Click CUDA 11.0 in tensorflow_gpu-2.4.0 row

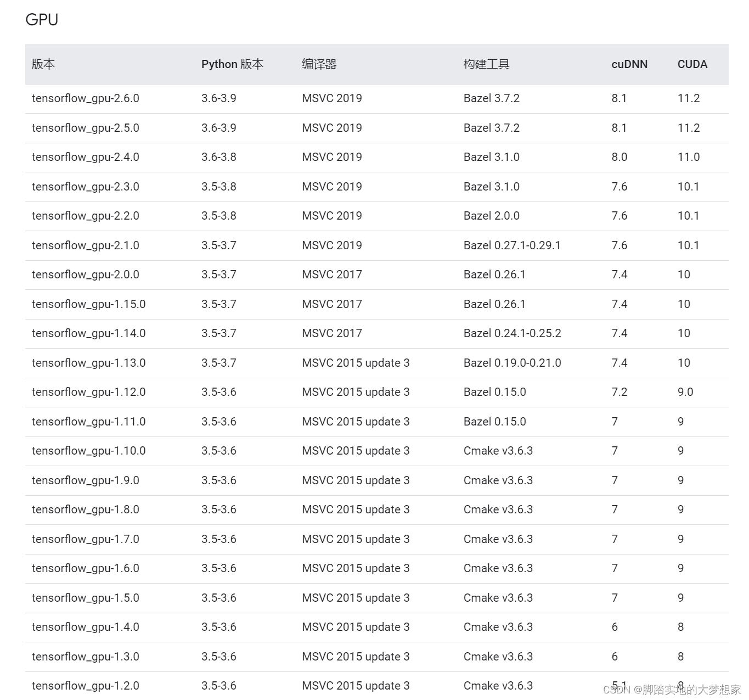tap(689, 157)
